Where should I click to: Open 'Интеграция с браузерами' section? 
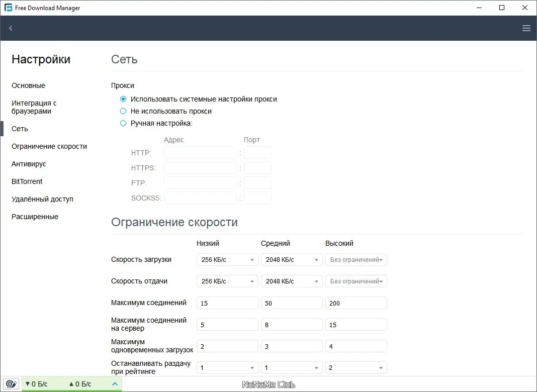(x=34, y=107)
